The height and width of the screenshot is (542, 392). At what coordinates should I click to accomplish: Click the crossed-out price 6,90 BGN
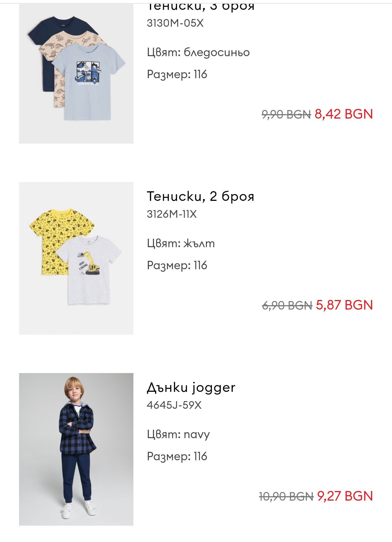point(287,305)
